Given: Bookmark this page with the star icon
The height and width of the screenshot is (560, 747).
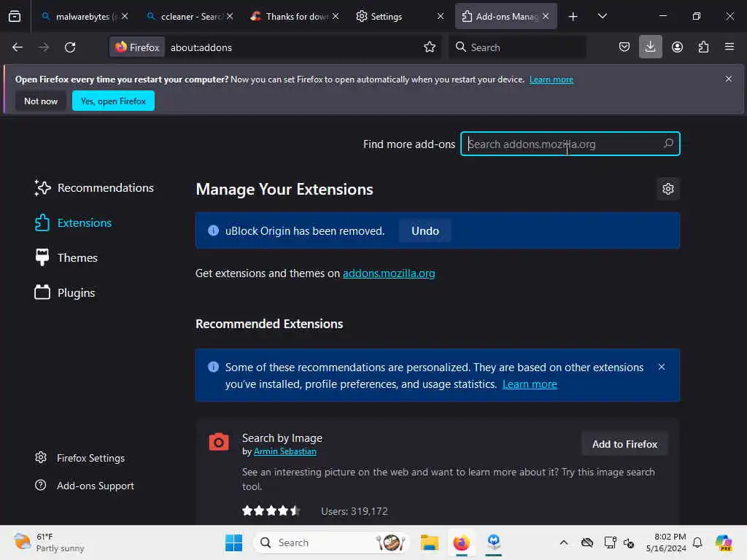Looking at the screenshot, I should [x=429, y=47].
